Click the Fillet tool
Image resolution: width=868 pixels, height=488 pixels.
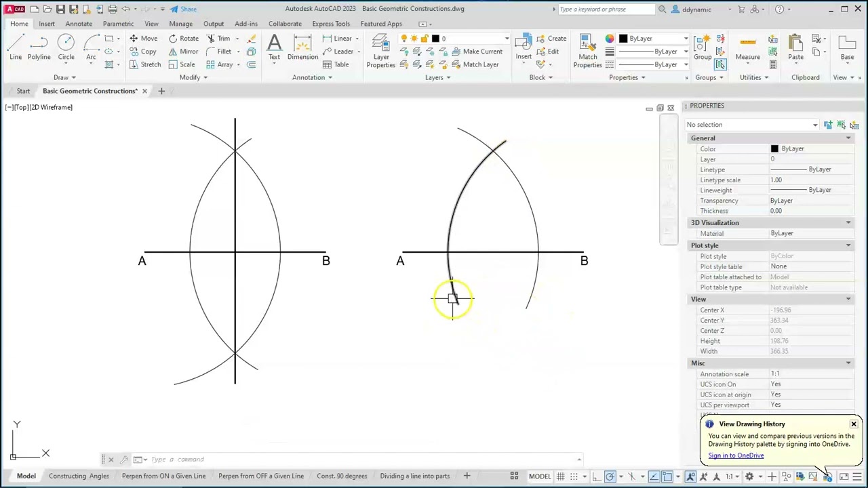[218, 52]
